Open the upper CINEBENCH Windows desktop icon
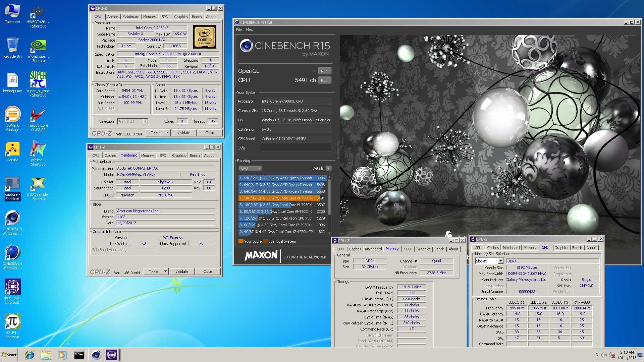The width and height of the screenshot is (644, 362). coord(12,223)
